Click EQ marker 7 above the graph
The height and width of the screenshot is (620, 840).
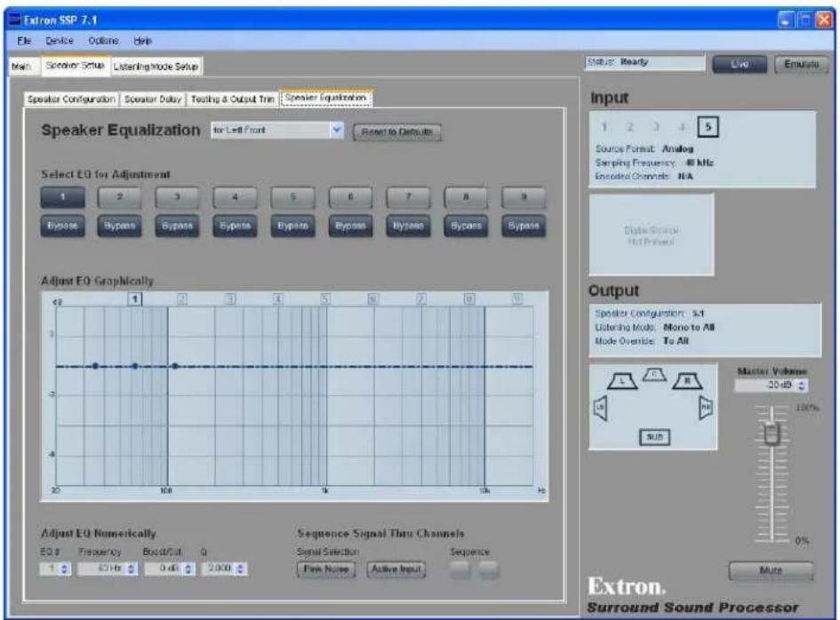click(421, 298)
